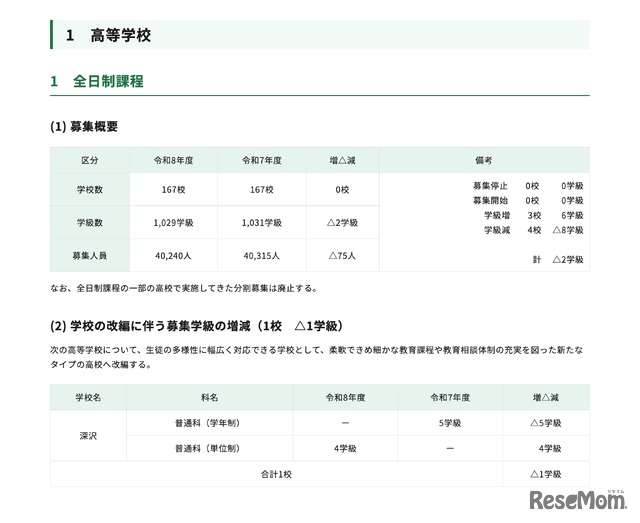Screen dimensions: 640x523
Task: Click the '1,031学級' cell
Action: (263, 222)
